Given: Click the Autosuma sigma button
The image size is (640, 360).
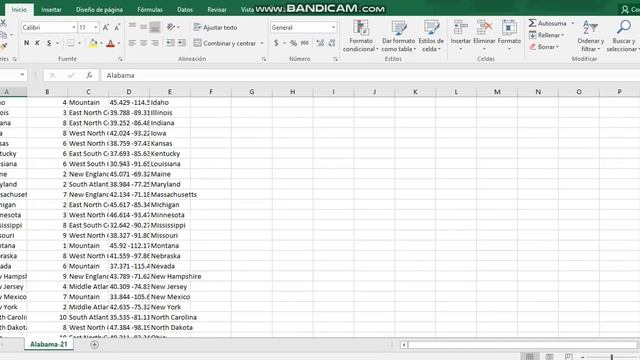Looking at the screenshot, I should (x=547, y=23).
